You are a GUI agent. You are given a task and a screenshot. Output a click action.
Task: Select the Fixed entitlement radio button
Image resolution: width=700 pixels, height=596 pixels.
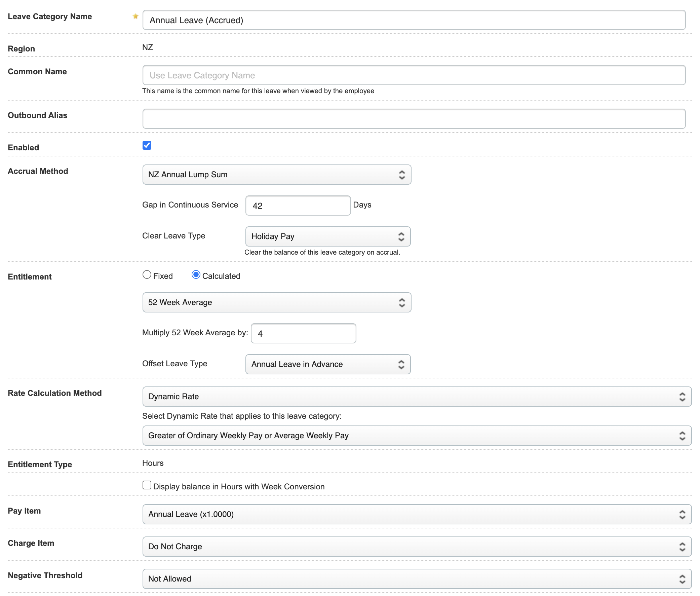pyautogui.click(x=147, y=275)
